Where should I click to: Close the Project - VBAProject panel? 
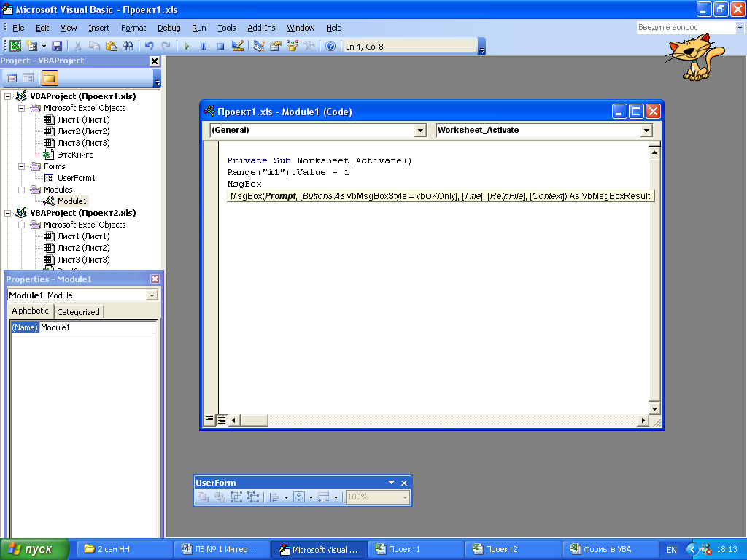click(x=155, y=61)
